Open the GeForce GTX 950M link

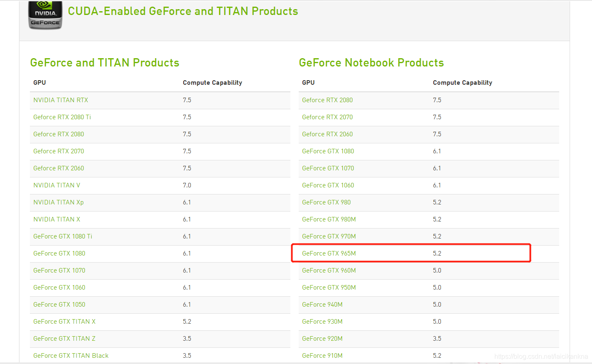329,288
